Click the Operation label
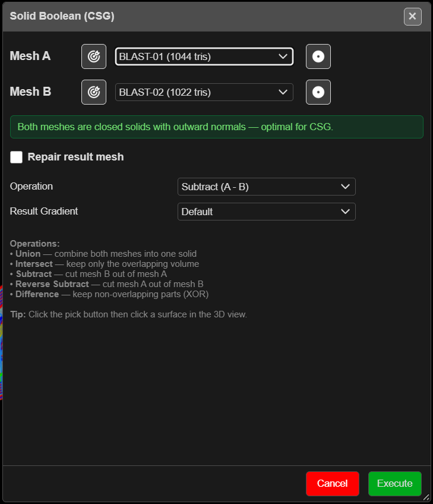 click(31, 187)
